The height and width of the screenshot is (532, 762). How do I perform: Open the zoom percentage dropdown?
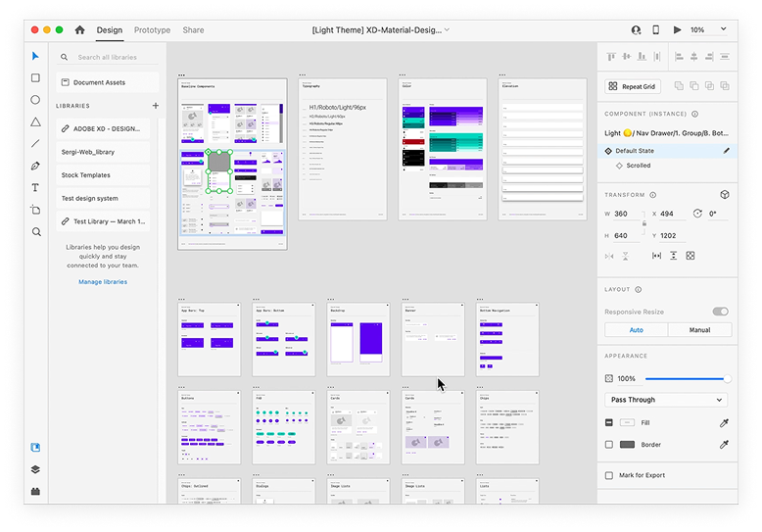click(703, 30)
